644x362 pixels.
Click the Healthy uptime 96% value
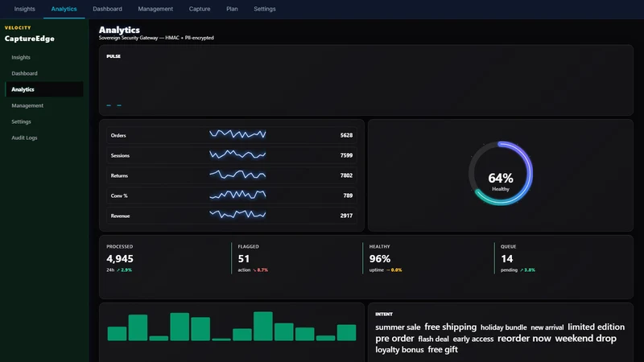click(380, 258)
